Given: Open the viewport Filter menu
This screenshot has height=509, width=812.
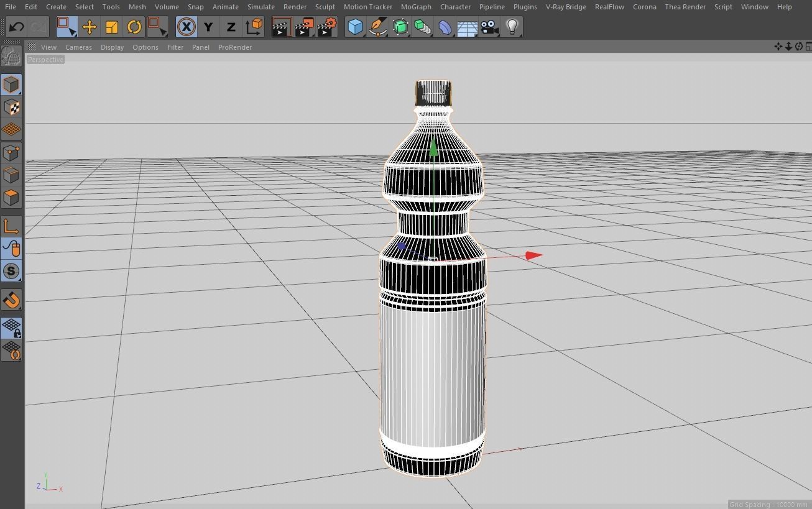Looking at the screenshot, I should coord(175,47).
